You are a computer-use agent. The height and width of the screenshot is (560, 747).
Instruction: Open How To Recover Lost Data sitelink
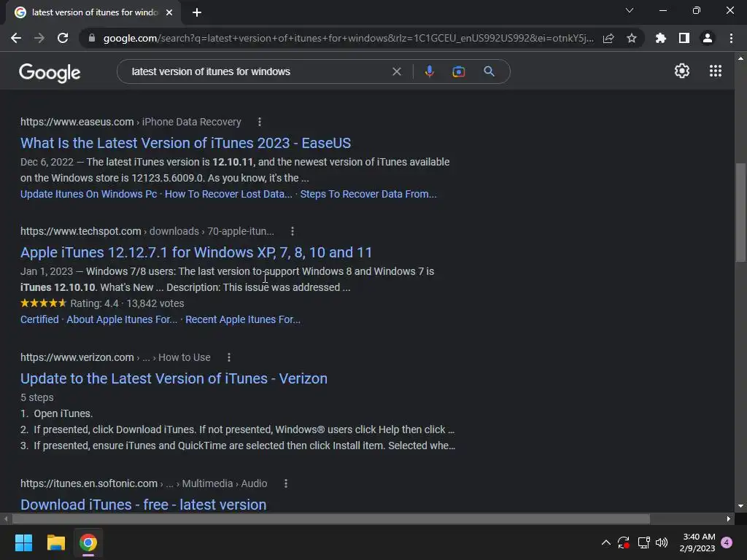tap(228, 194)
